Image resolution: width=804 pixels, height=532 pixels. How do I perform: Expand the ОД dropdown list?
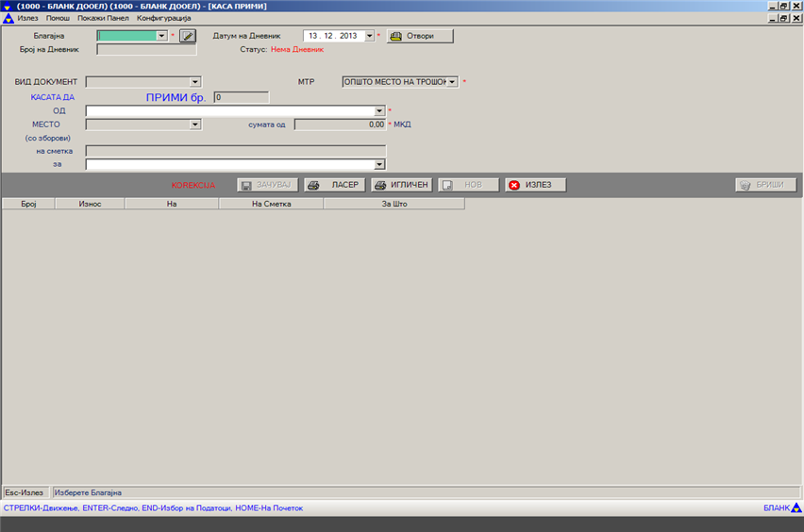pyautogui.click(x=379, y=110)
